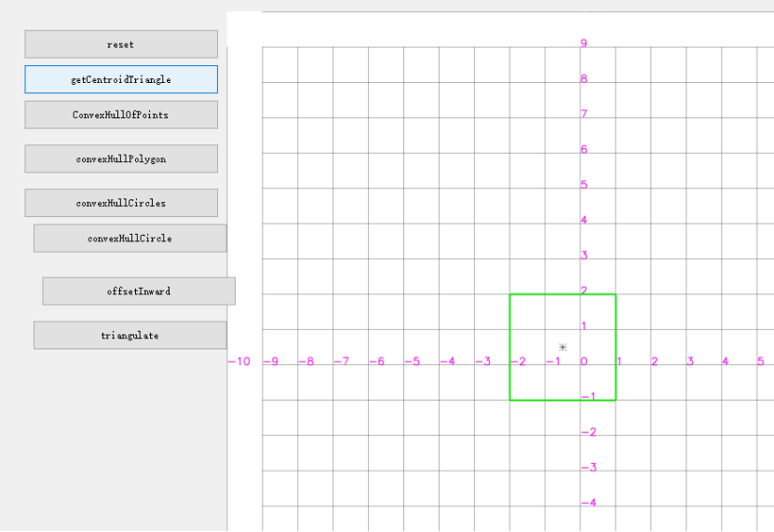The height and width of the screenshot is (532, 774).
Task: Click the x-axis label 4
Action: click(726, 361)
